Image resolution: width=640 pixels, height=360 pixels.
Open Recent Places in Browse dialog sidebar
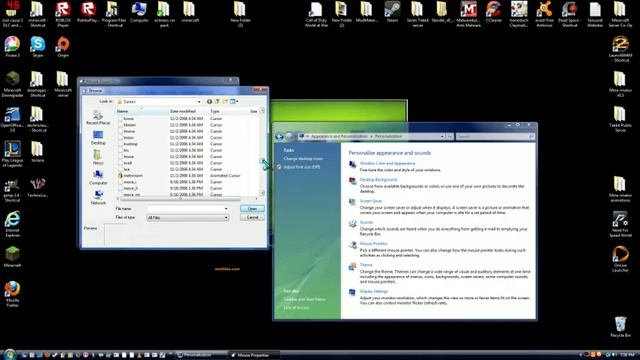[x=98, y=118]
